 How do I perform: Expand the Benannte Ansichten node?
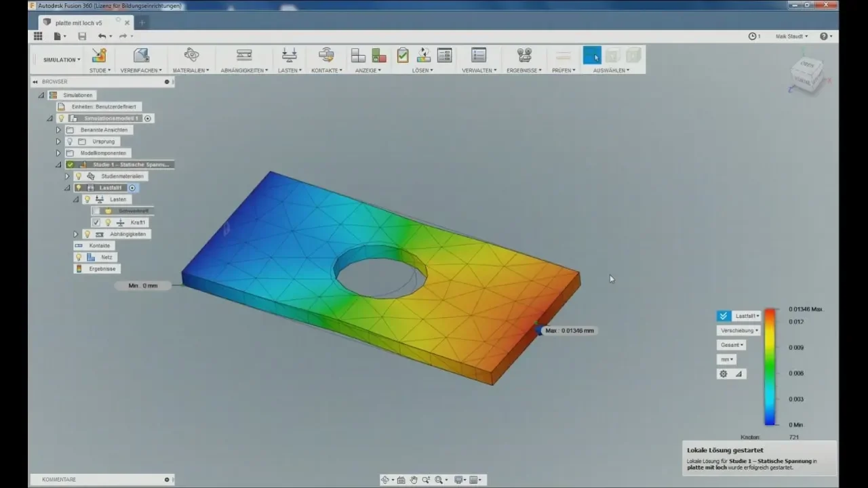pyautogui.click(x=58, y=130)
